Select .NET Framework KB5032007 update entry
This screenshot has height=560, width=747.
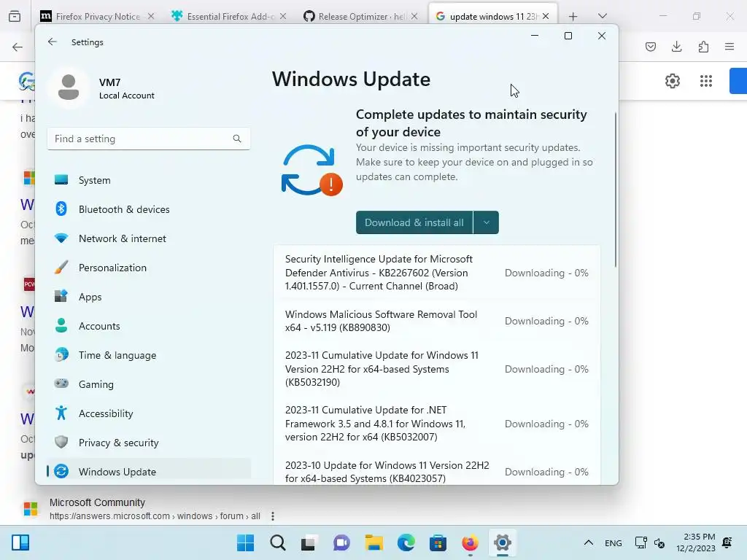pos(437,424)
